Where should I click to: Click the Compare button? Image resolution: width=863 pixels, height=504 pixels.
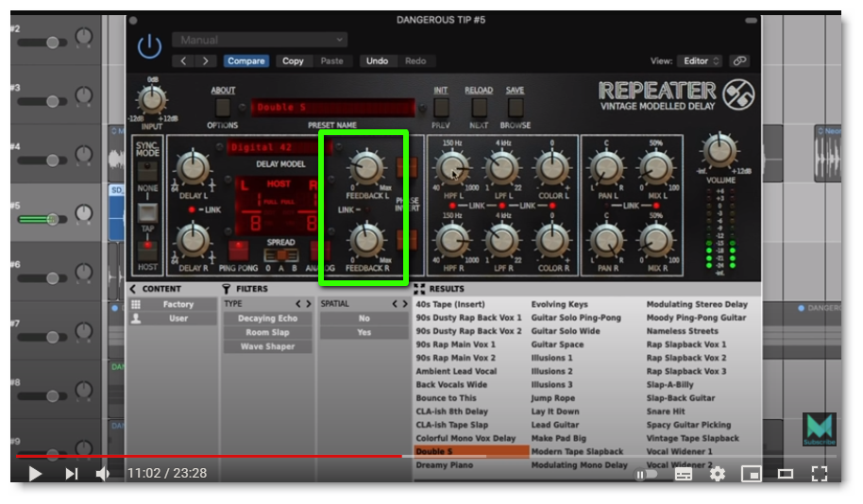pyautogui.click(x=246, y=61)
